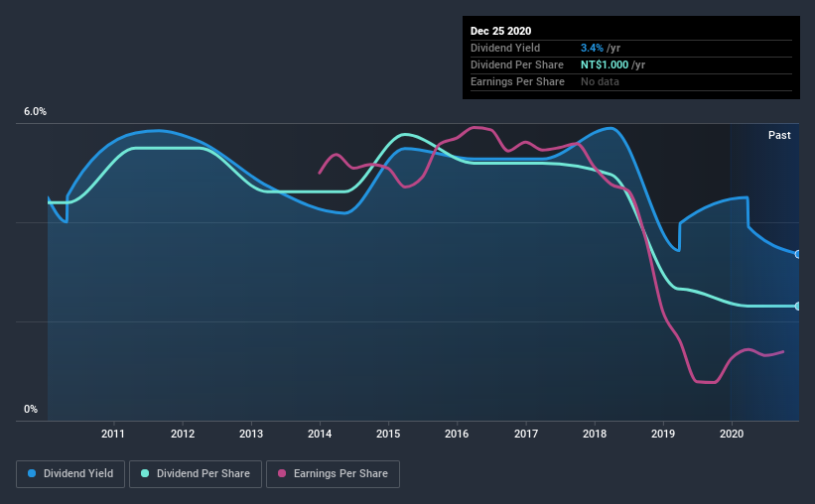Click the NT$1.000 dividend value

click(x=605, y=64)
